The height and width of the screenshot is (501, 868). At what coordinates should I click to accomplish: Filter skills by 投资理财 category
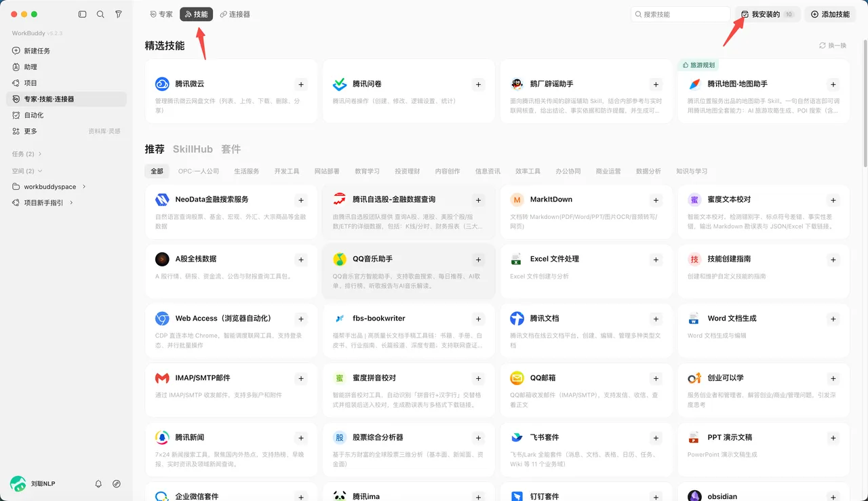[x=408, y=172]
